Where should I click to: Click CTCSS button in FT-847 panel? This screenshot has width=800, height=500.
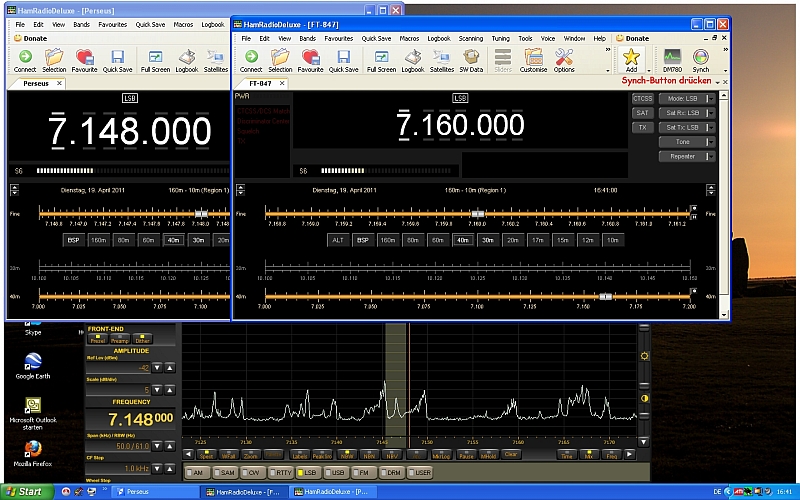(x=642, y=98)
